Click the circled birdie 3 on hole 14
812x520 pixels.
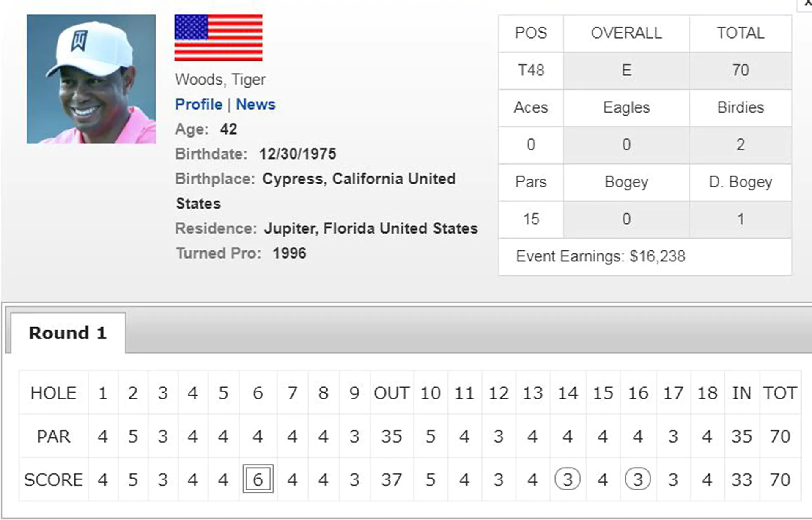568,479
